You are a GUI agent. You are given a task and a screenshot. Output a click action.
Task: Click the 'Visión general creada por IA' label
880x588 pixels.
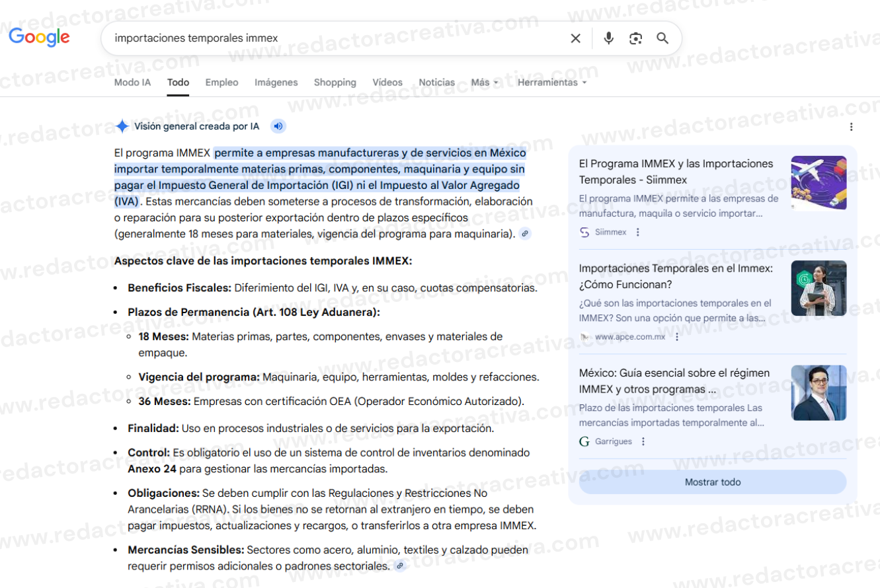[196, 126]
